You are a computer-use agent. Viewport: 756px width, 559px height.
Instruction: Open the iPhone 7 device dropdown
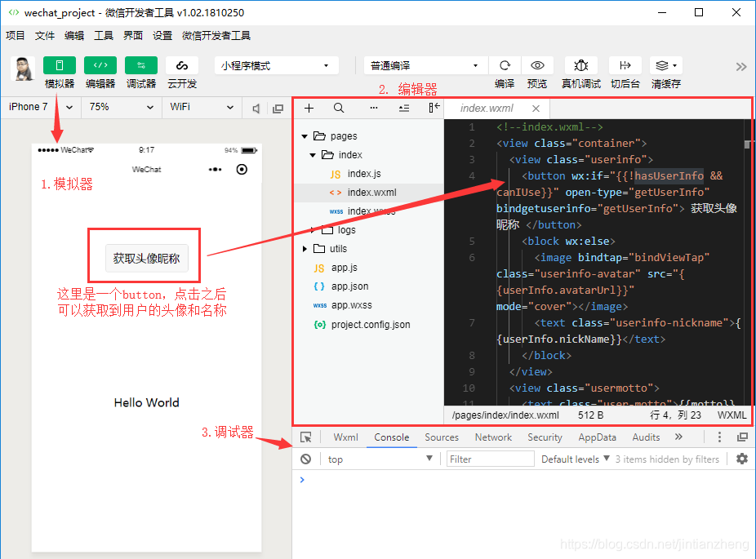click(41, 107)
